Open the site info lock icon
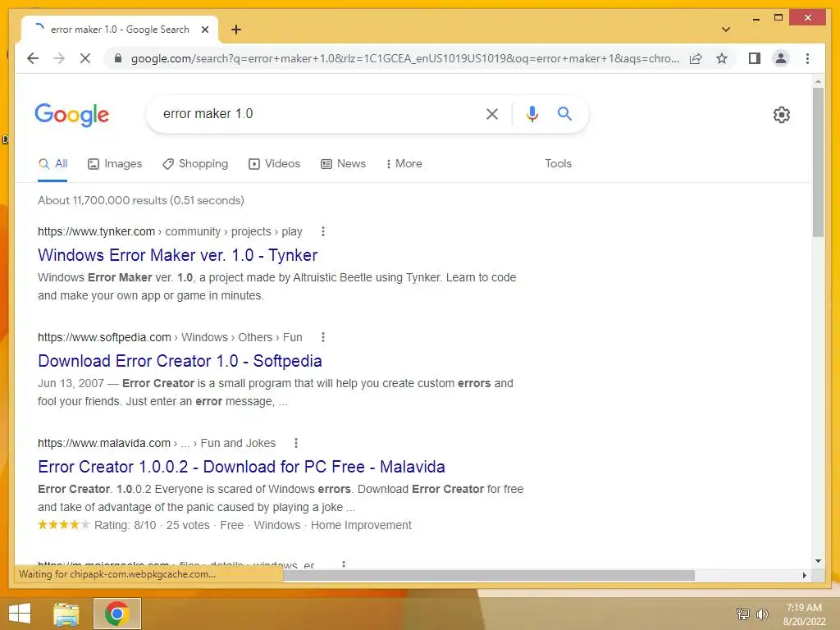840x630 pixels. [118, 58]
